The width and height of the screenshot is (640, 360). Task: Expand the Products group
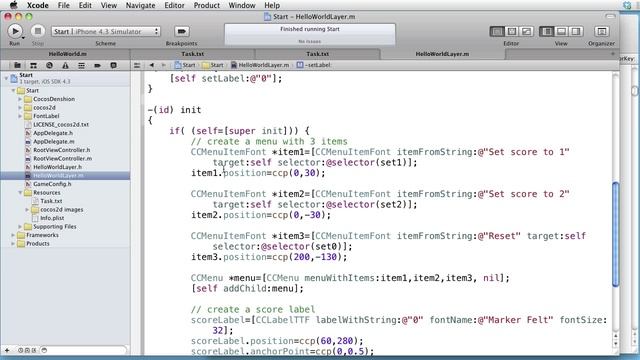[13, 243]
